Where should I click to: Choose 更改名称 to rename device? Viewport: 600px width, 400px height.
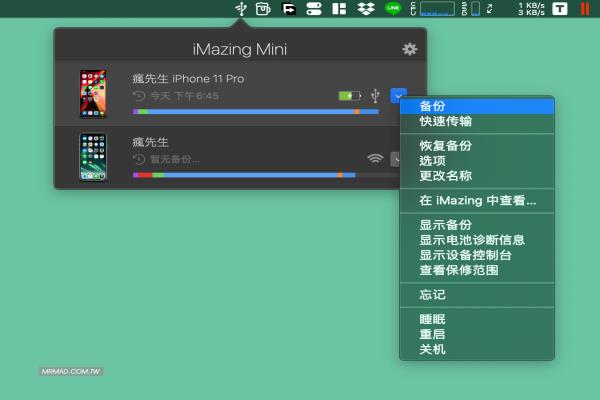pyautogui.click(x=477, y=176)
